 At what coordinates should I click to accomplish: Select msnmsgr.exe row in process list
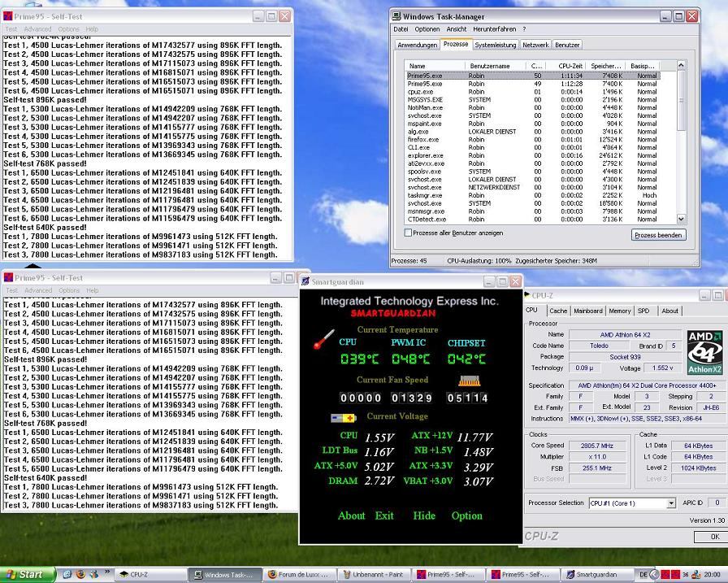(x=532, y=211)
